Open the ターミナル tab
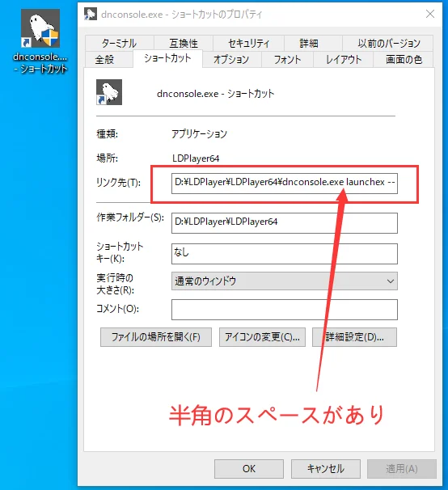Screen dimensions: 448x490 [x=119, y=43]
